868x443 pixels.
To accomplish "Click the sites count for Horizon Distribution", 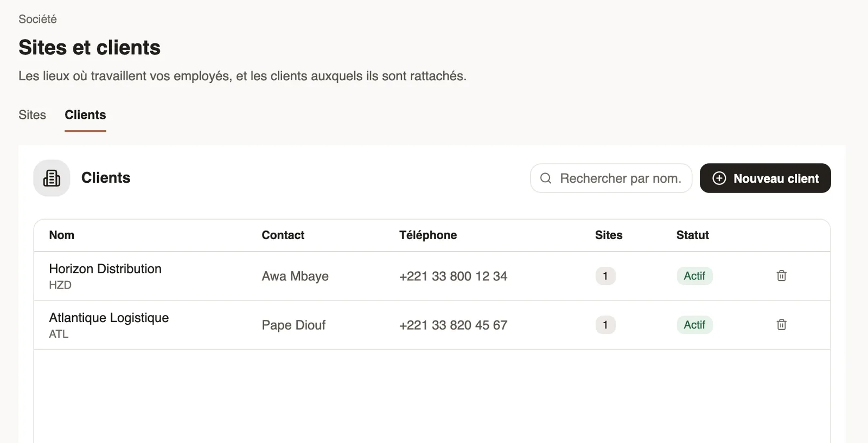I will [x=605, y=276].
